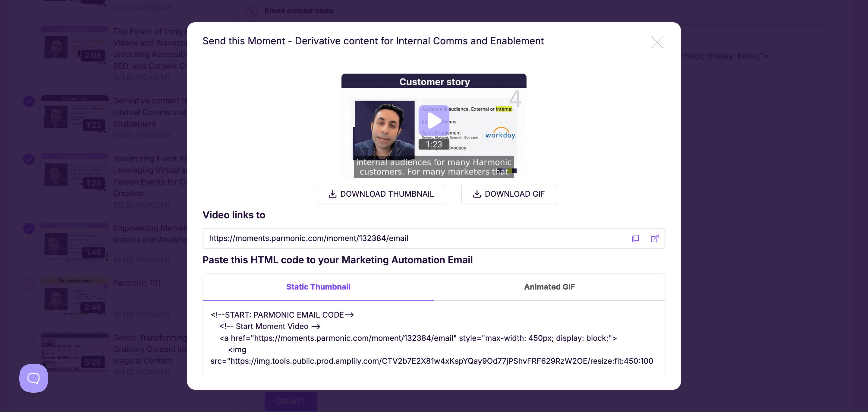Viewport: 868px width, 412px height.
Task: Click the Video links to heading
Action: pyautogui.click(x=234, y=215)
